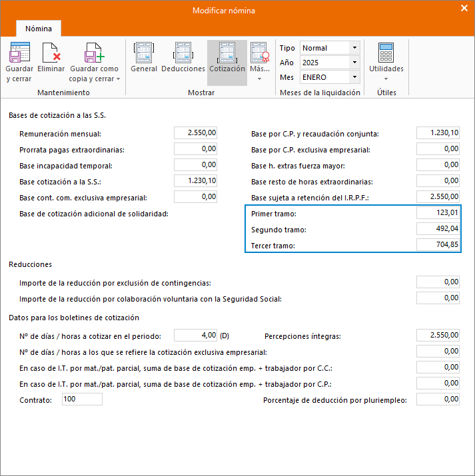The width and height of the screenshot is (475, 476).
Task: Expand the arrow under Más...
Action: coord(259,79)
